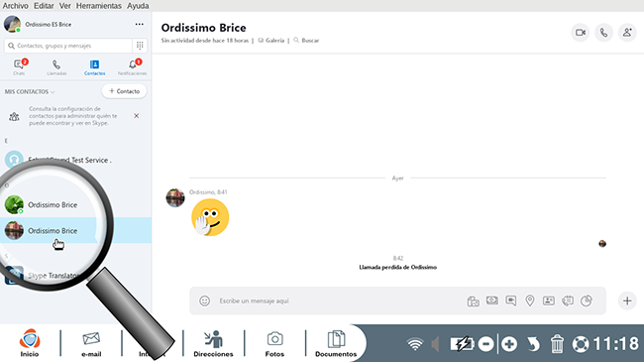Switch to the Chats tab

[19, 67]
